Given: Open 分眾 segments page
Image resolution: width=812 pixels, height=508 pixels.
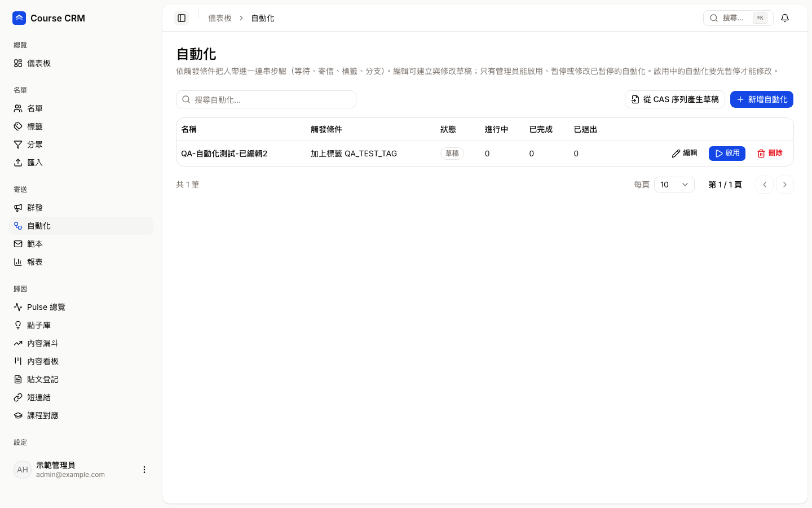Looking at the screenshot, I should tap(81, 144).
